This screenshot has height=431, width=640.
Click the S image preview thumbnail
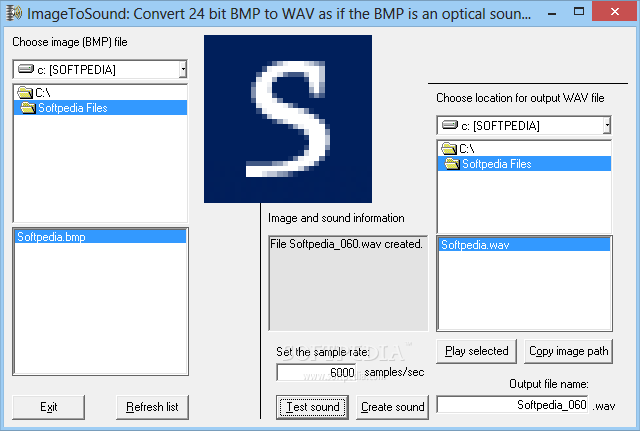(288, 119)
